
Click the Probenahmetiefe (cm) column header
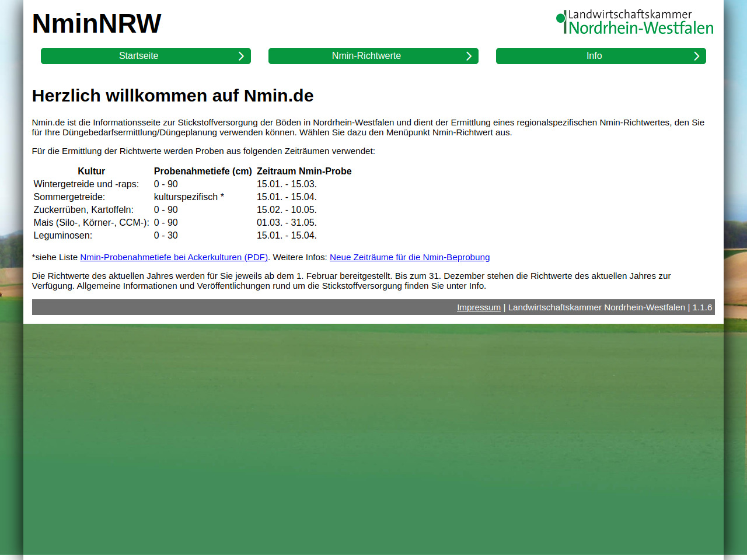[203, 171]
